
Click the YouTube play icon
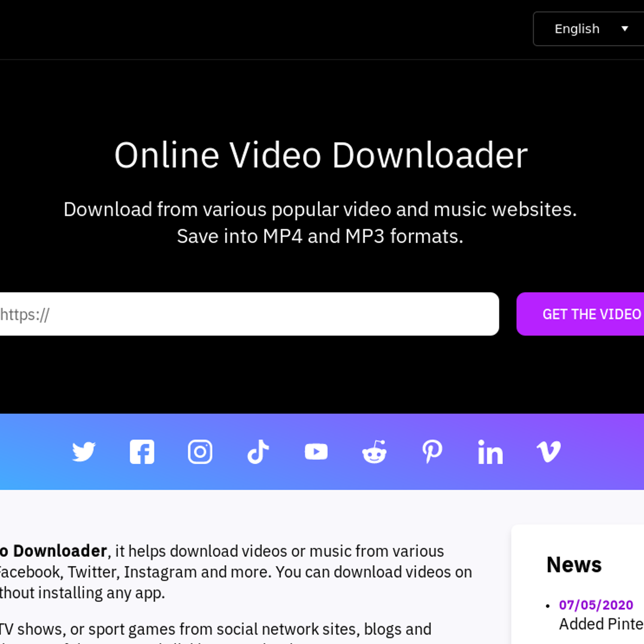(316, 452)
